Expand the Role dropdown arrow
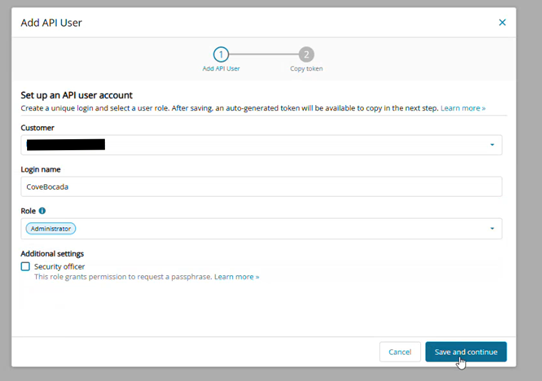Screen dimensions: 542x381 click(492, 229)
